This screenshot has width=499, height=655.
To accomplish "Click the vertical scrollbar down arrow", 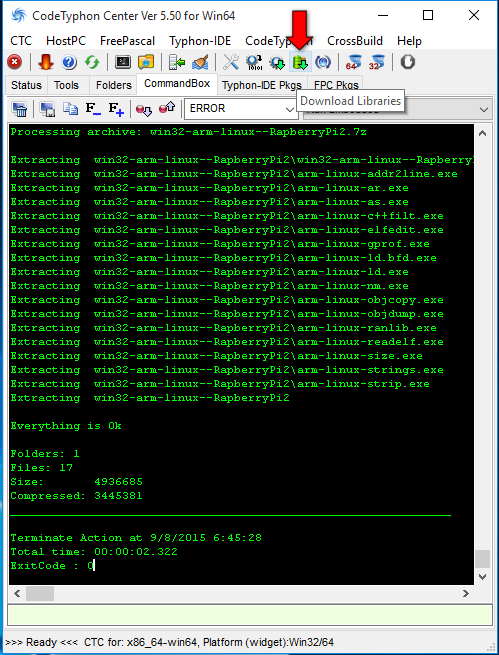I will (x=483, y=576).
